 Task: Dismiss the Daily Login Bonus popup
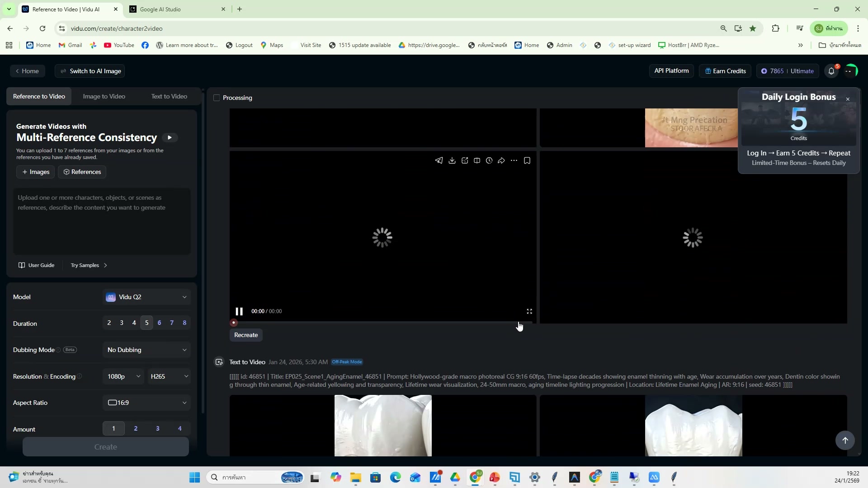click(x=848, y=99)
